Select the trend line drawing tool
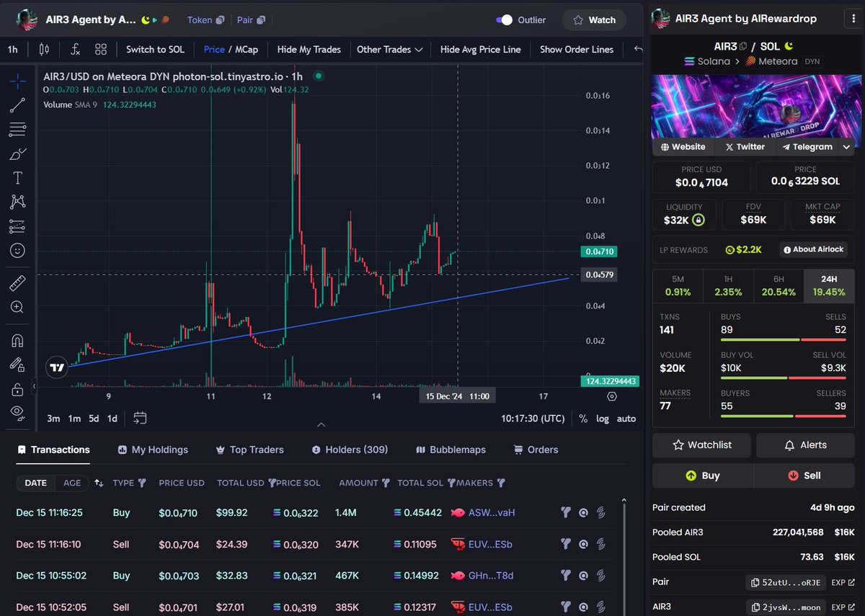865x616 pixels. point(17,105)
